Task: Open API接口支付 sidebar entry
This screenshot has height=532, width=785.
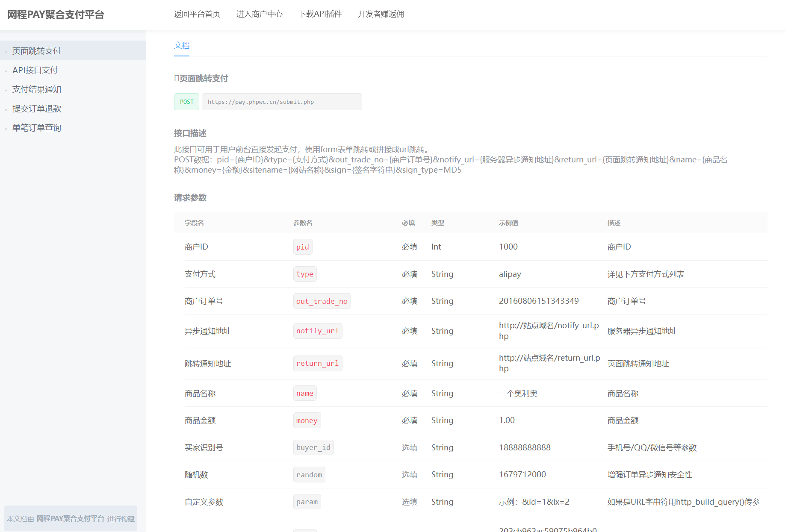Action: click(35, 70)
